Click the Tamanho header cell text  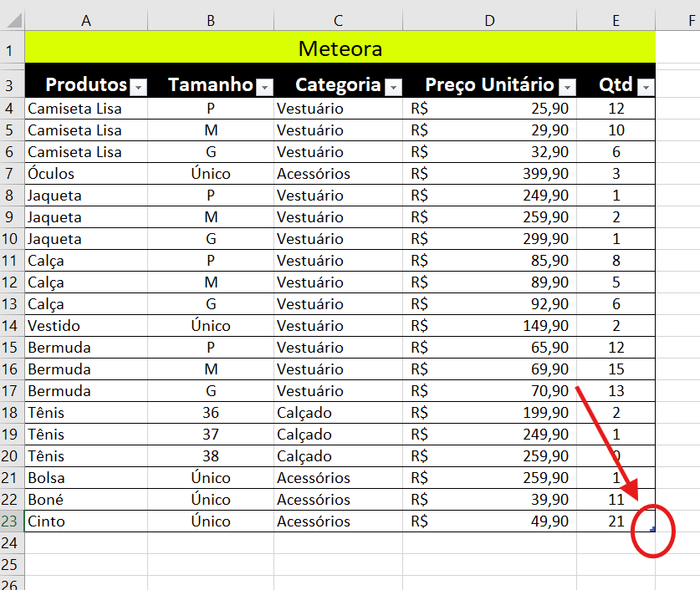pyautogui.click(x=210, y=84)
